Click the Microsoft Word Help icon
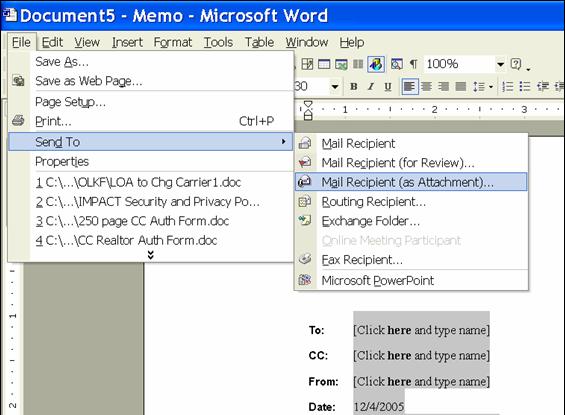The width and height of the screenshot is (565, 415). coord(516,64)
